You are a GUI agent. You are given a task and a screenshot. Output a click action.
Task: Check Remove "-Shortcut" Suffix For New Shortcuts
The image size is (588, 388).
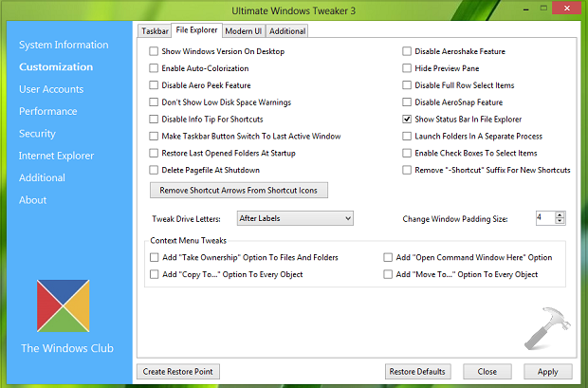[407, 170]
